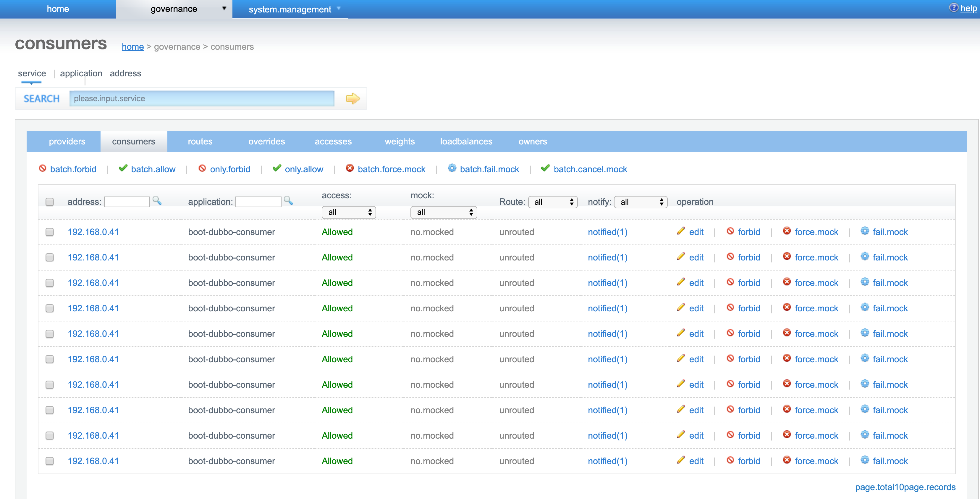980x499 pixels.
Task: Click the batch.force.mock red cross icon
Action: (350, 168)
